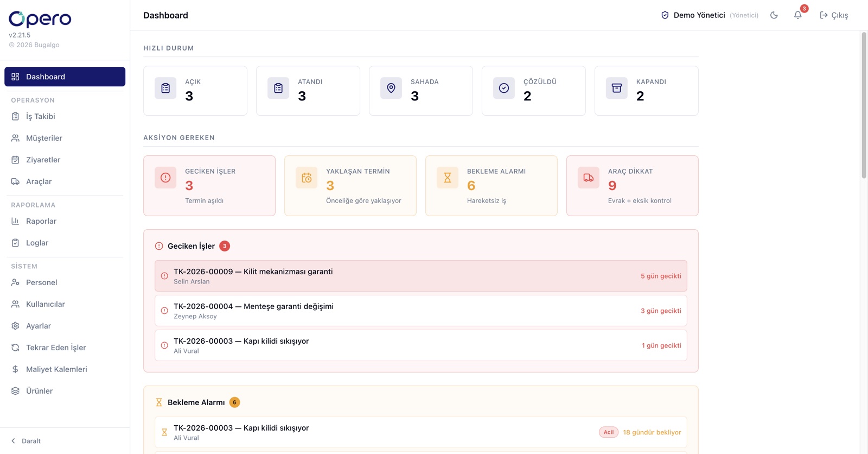Click Tekrar Eden İşler refresh icon
Viewport: 868px width, 454px height.
[x=15, y=348]
